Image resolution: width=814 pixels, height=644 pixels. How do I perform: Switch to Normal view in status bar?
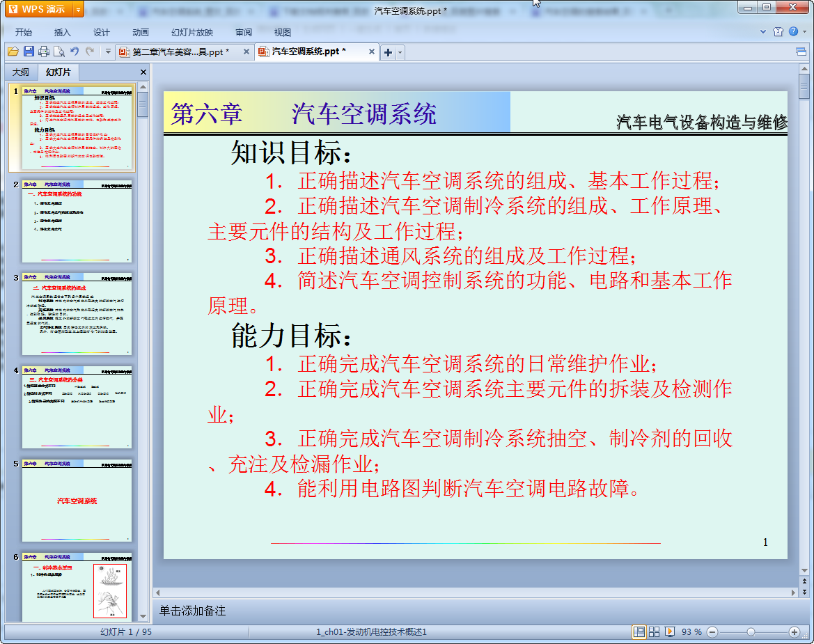pos(639,631)
